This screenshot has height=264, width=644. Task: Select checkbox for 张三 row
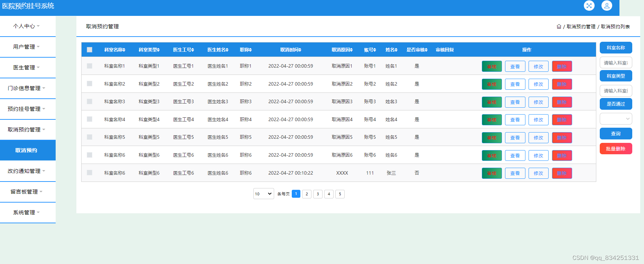[x=90, y=173]
